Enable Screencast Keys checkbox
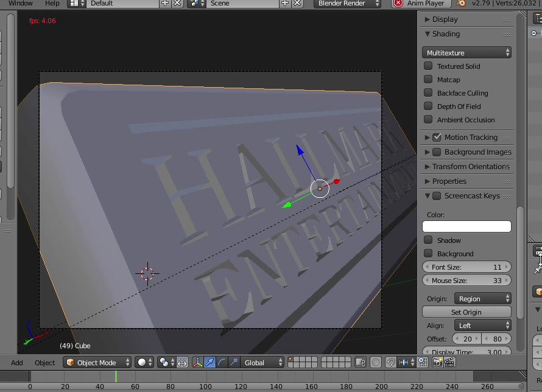Viewport: 542px width, 392px height. click(437, 196)
